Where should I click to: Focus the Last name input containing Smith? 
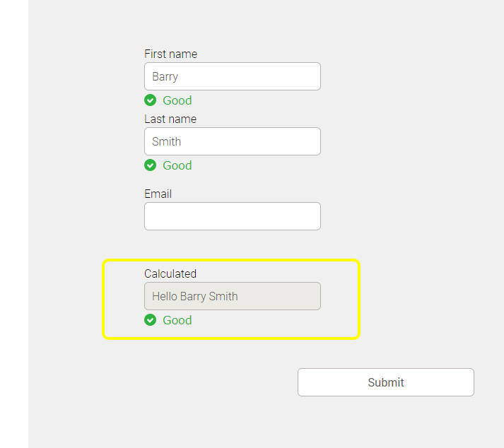232,141
